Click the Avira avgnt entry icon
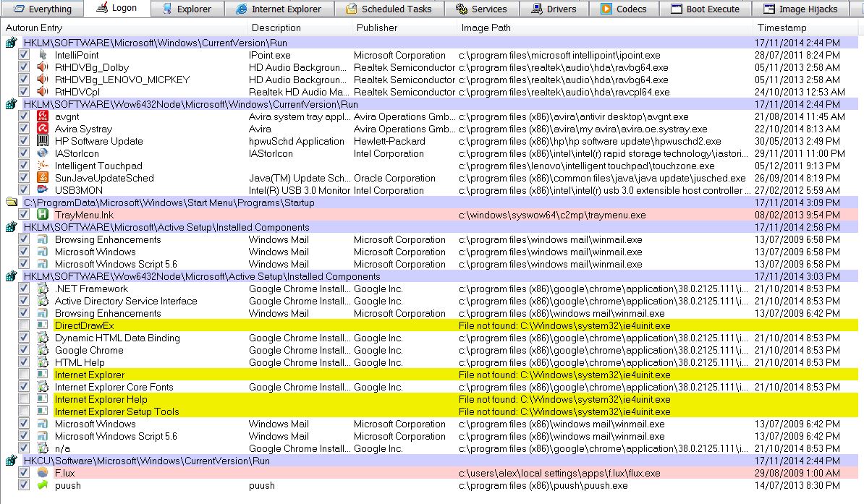864x504 pixels. point(43,116)
